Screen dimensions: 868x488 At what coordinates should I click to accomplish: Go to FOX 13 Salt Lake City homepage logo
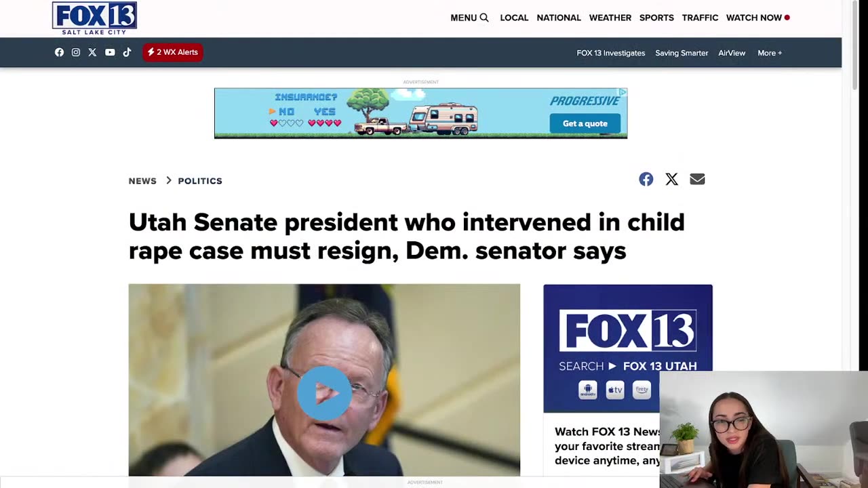tap(94, 18)
